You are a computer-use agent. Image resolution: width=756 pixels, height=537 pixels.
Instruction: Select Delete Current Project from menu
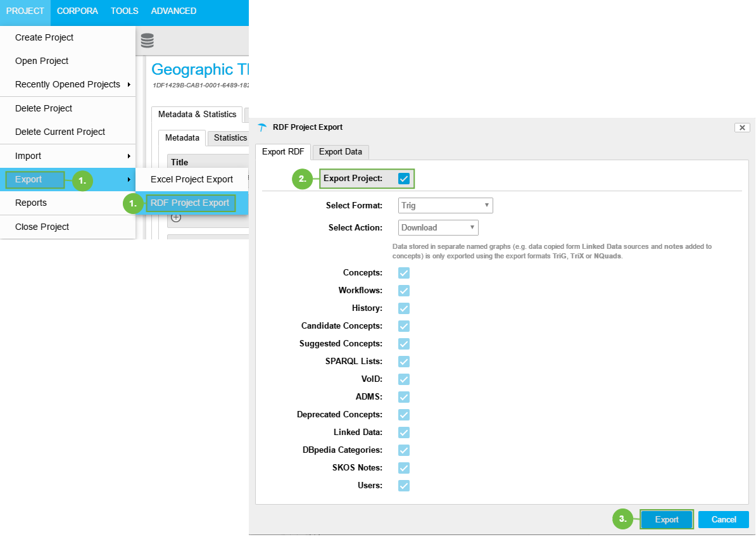(x=60, y=132)
